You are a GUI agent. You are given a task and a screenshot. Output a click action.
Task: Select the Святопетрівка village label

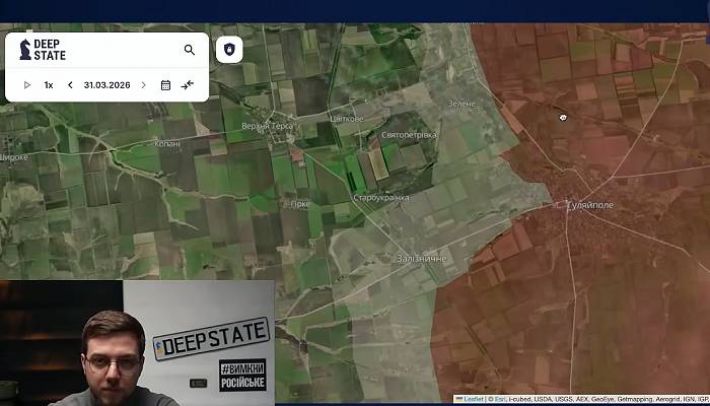[409, 135]
